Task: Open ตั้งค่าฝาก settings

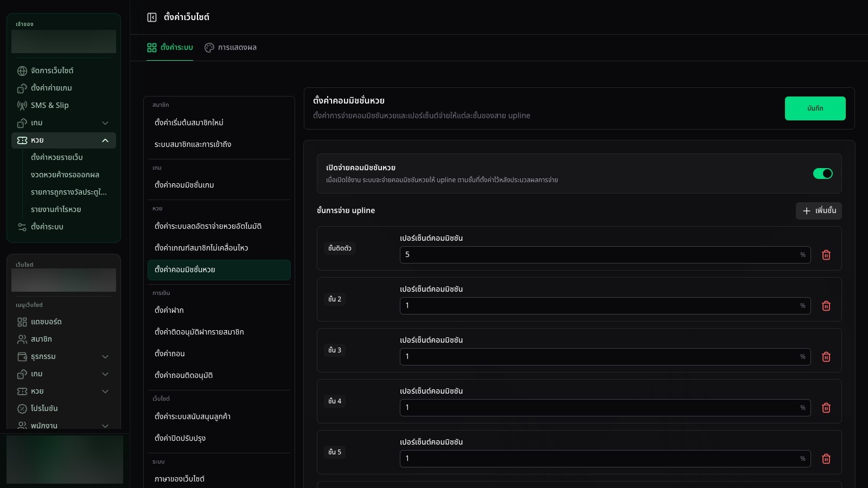Action: tap(219, 310)
